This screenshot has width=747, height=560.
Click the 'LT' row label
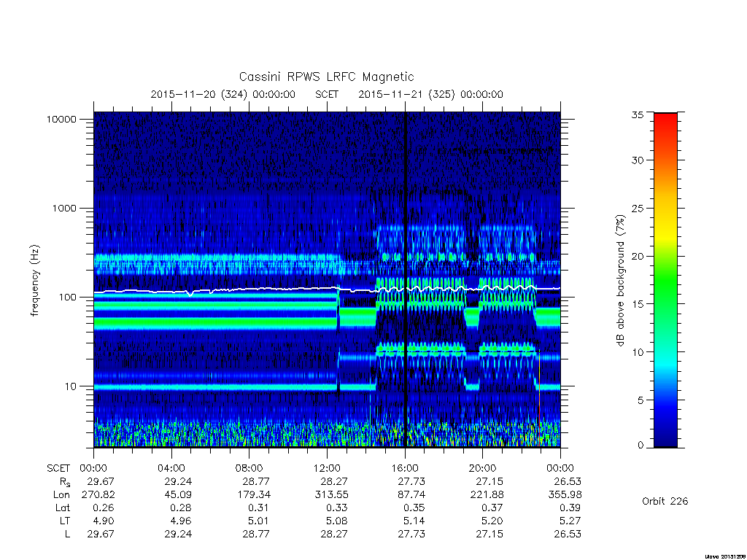click(x=65, y=521)
